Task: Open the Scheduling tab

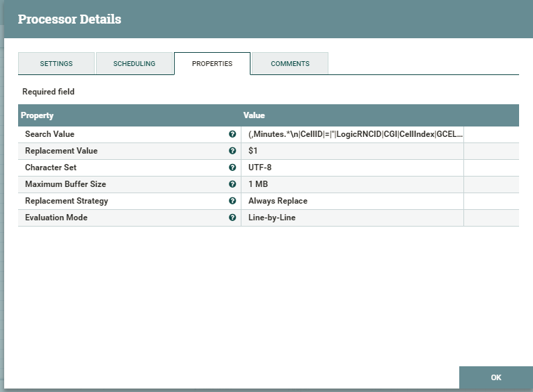Action: (x=134, y=63)
